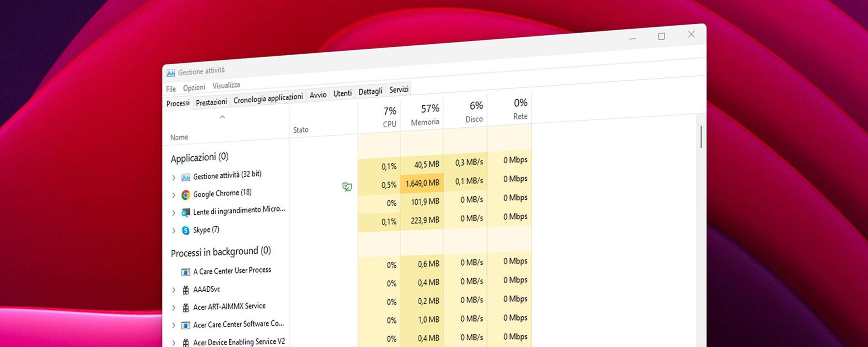Viewport: 868px width, 347px height.
Task: Switch to the Avvio tab
Action: [318, 95]
